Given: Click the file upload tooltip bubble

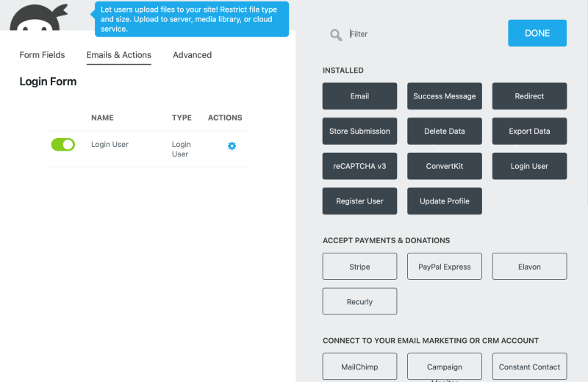Looking at the screenshot, I should pyautogui.click(x=192, y=19).
